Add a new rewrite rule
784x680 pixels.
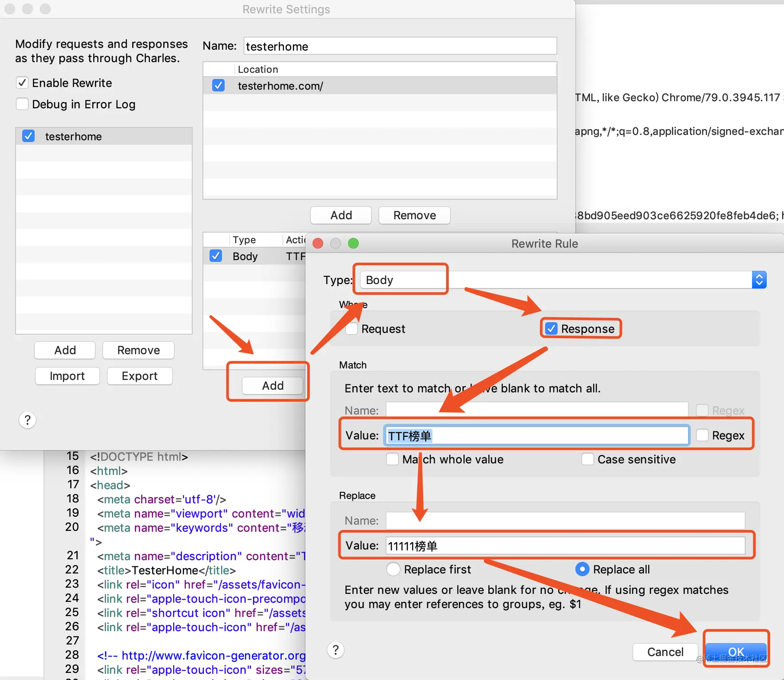pyautogui.click(x=273, y=385)
